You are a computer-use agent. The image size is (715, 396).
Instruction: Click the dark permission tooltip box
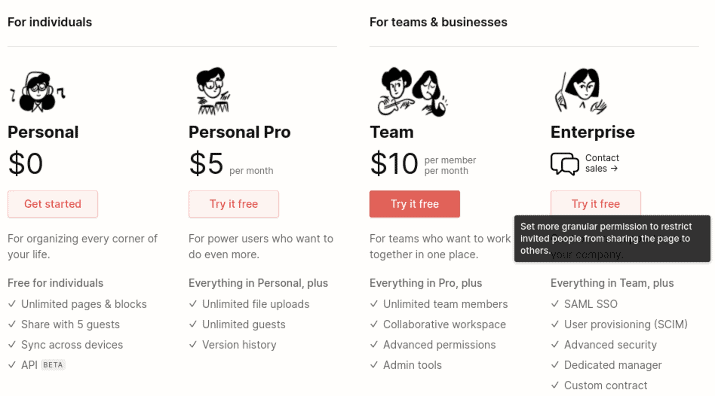point(612,239)
